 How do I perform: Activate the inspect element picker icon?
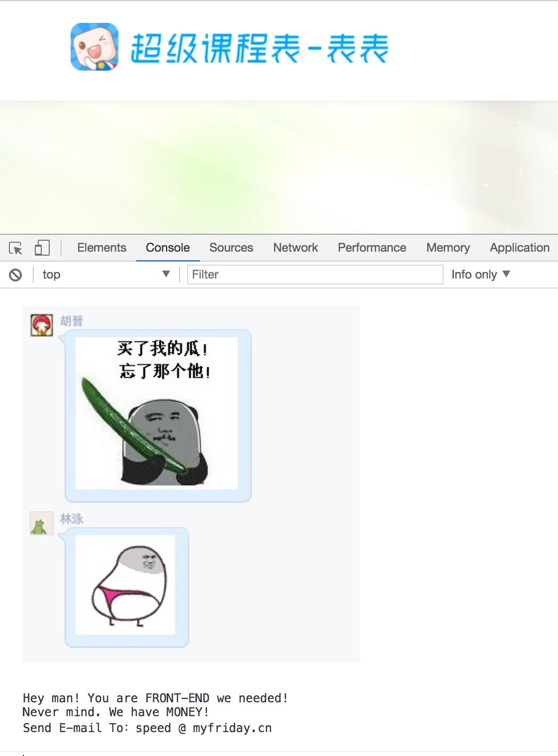click(x=15, y=248)
